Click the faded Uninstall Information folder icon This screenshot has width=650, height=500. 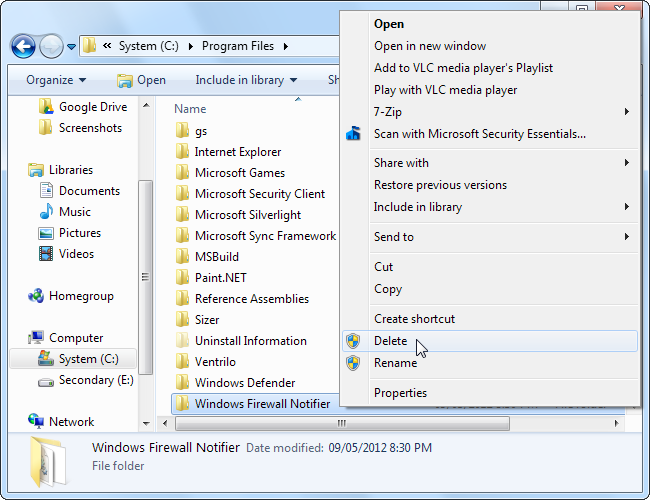coord(182,340)
